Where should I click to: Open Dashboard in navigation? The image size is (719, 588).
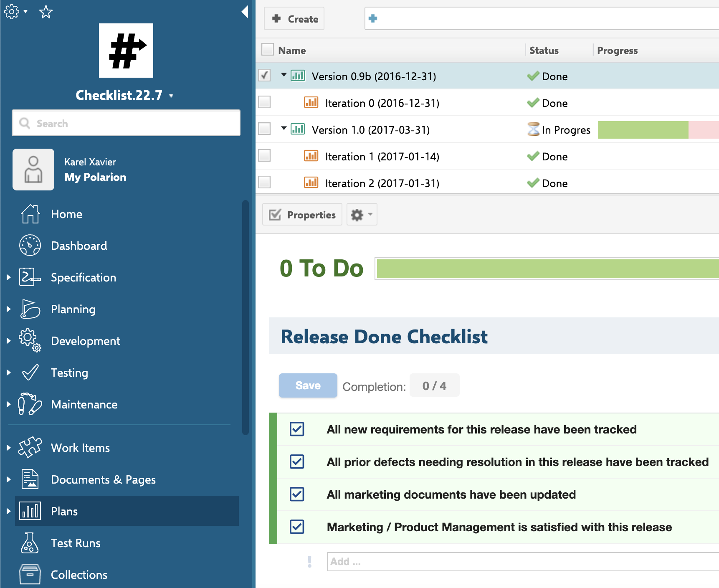79,246
